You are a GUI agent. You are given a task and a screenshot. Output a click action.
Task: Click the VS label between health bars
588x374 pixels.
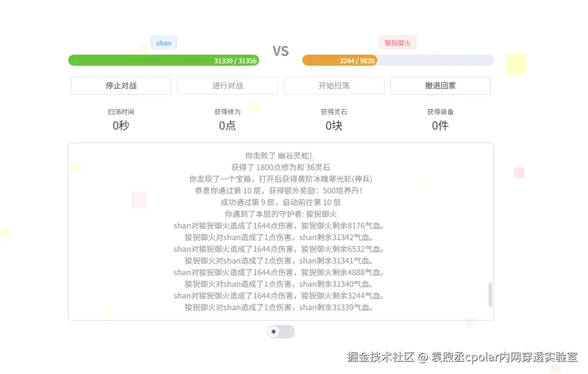[281, 51]
